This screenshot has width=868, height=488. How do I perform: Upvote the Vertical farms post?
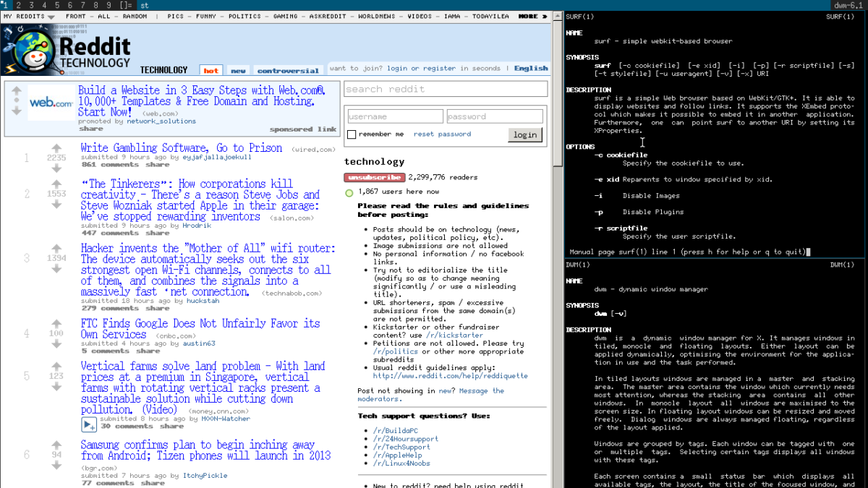pos(56,365)
